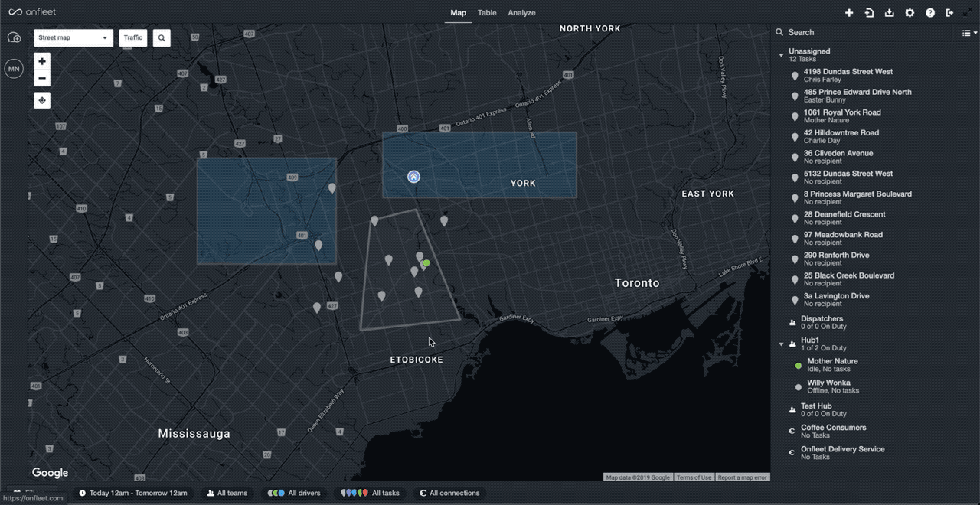980x505 pixels.
Task: Open the new chat message icon
Action: click(14, 37)
